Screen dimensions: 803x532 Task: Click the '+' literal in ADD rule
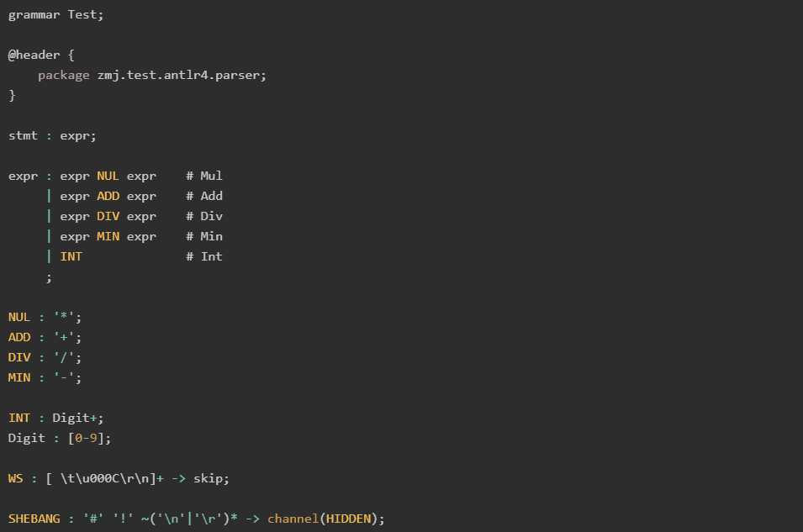point(64,337)
